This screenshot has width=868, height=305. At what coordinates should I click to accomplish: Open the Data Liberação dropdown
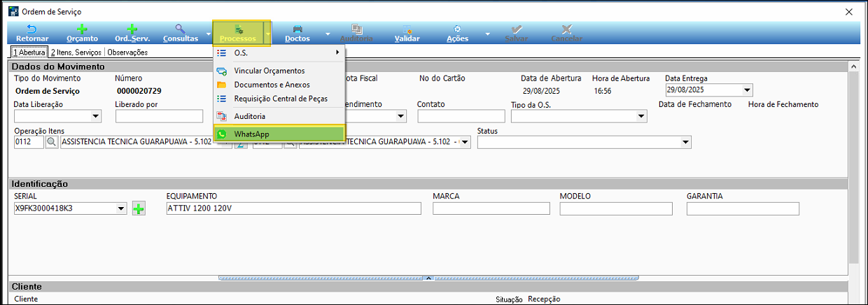[97, 116]
